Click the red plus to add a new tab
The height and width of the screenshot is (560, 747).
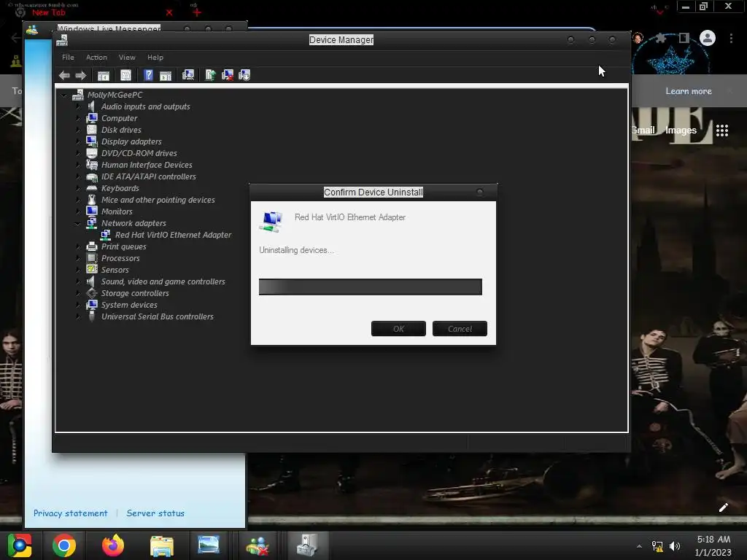click(x=197, y=12)
